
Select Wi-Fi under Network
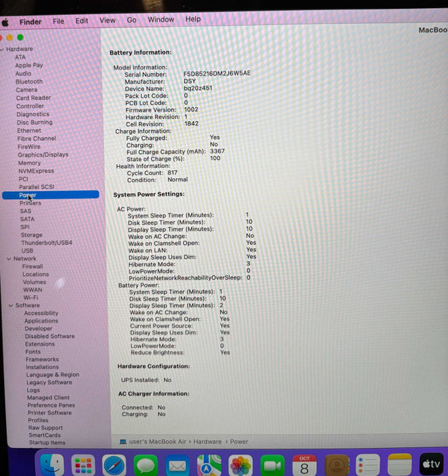(31, 298)
